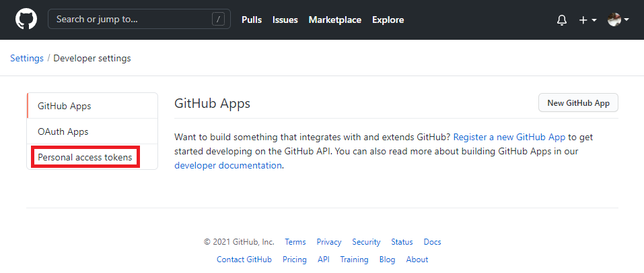
Task: Click the New GitHub App button
Action: coord(578,102)
